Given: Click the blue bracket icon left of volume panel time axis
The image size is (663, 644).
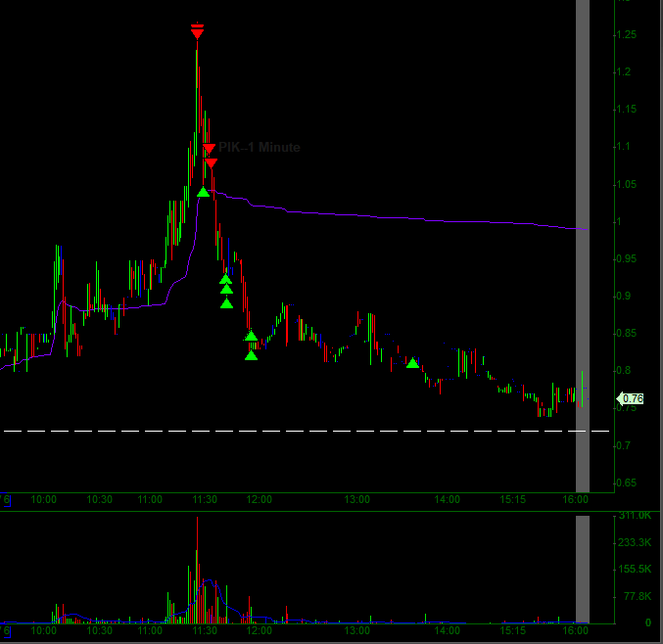Looking at the screenshot, I should tap(6, 631).
